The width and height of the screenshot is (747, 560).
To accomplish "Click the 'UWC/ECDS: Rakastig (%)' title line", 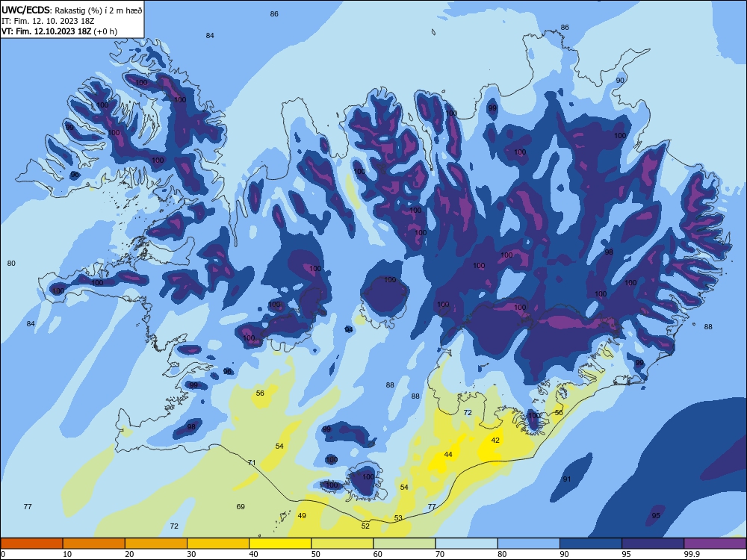I will coord(72,10).
